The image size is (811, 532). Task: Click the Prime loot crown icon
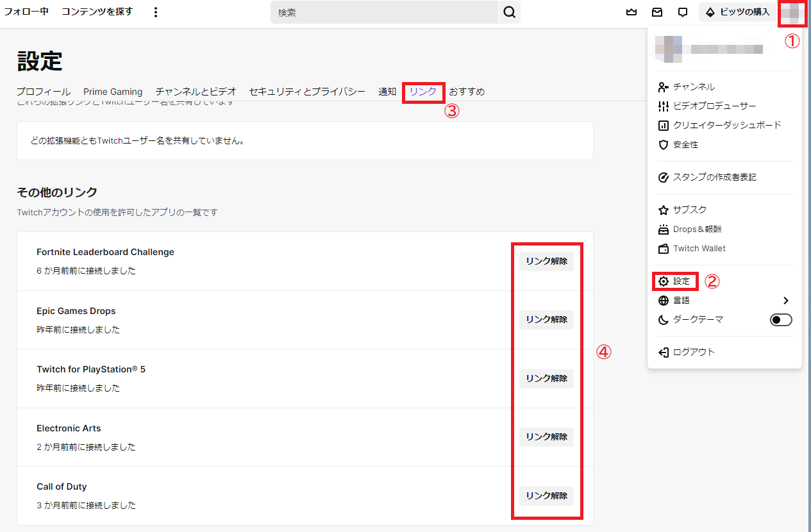631,12
